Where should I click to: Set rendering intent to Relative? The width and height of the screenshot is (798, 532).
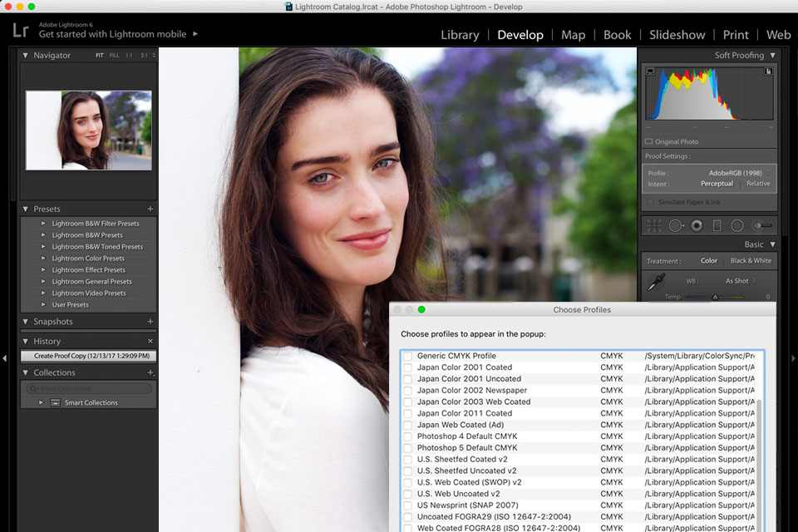click(x=758, y=184)
